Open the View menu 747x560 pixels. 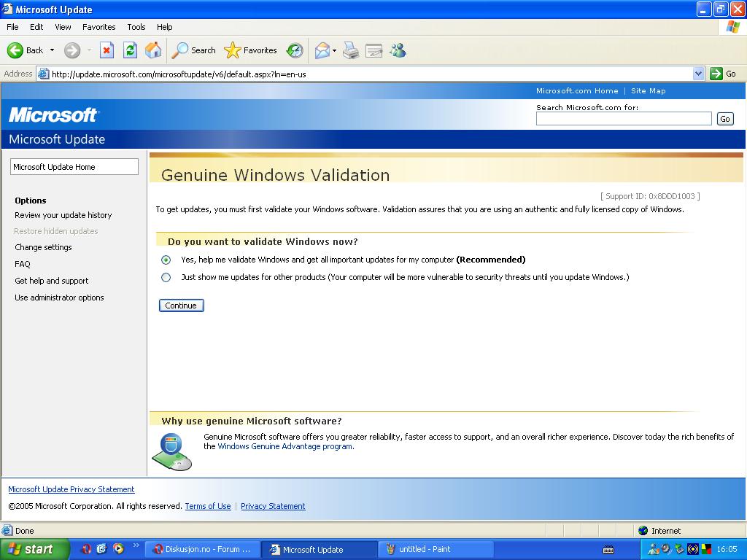tap(63, 27)
